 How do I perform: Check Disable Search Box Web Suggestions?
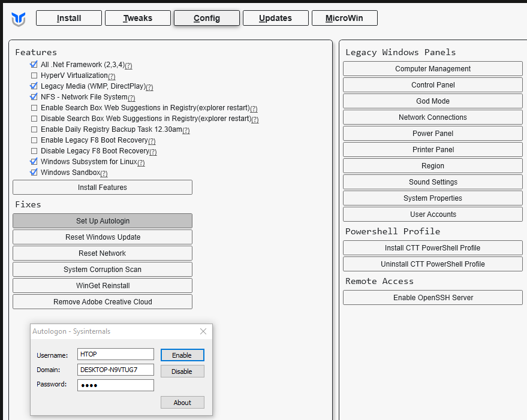click(x=34, y=118)
